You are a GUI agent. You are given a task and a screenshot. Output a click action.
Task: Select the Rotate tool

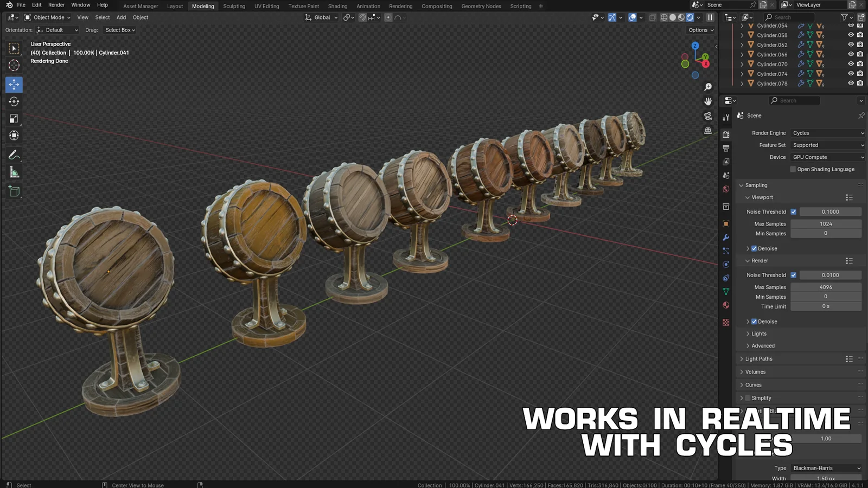coord(13,101)
